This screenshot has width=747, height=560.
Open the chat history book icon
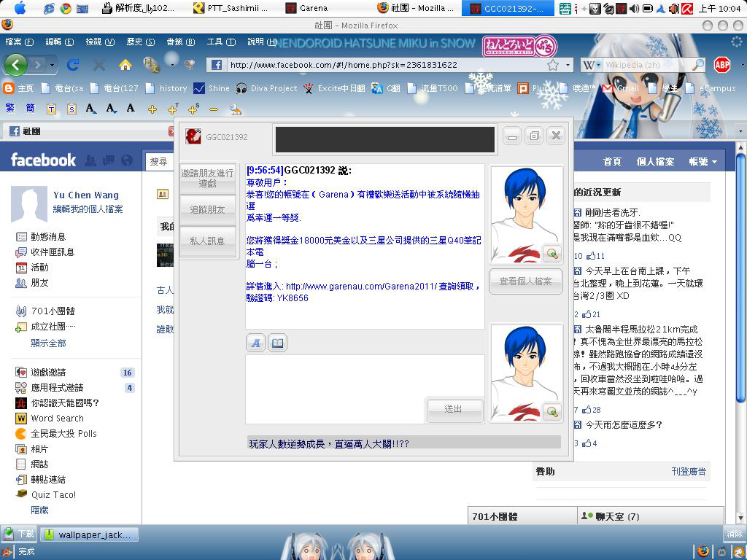pos(277,342)
